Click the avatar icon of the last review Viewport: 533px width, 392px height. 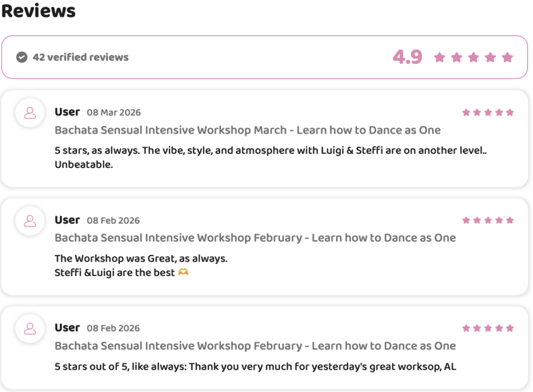click(x=30, y=329)
